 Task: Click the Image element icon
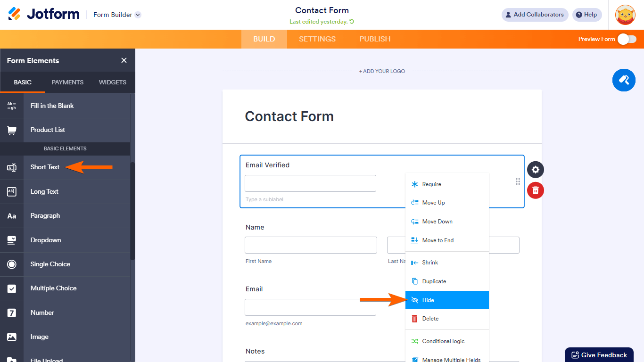click(12, 337)
